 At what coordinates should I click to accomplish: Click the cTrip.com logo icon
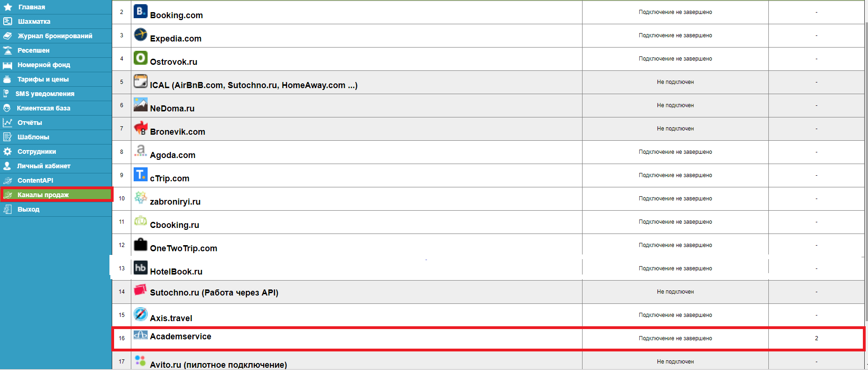(x=141, y=174)
